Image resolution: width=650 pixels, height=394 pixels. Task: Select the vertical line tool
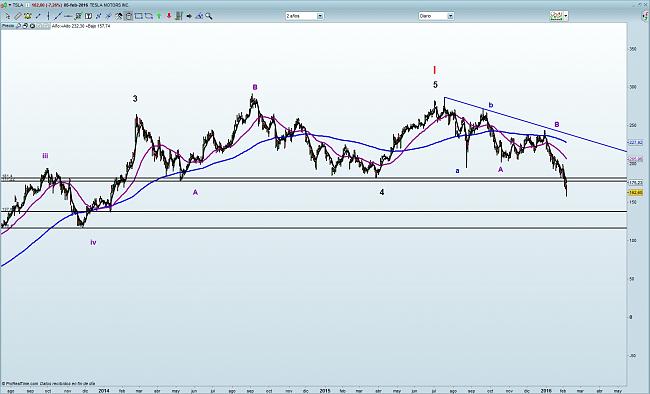click(49, 16)
